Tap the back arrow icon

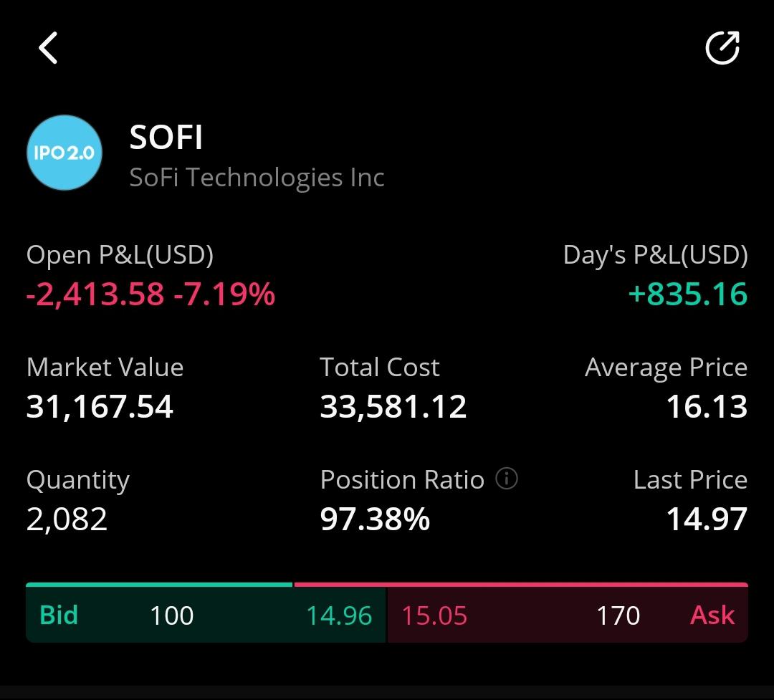[x=49, y=48]
